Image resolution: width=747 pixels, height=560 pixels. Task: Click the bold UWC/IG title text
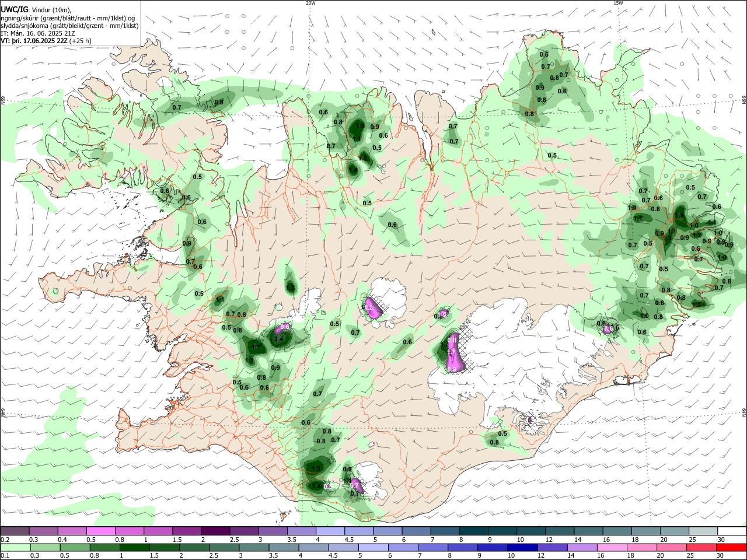point(13,10)
